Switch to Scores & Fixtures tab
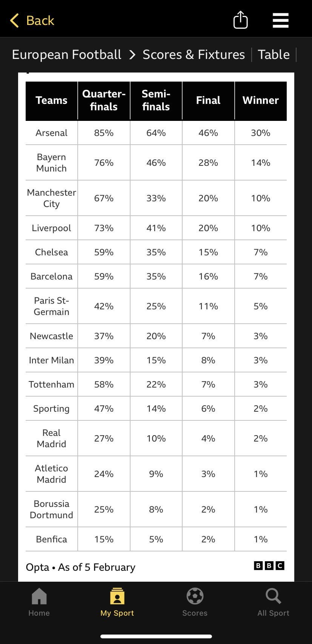312x644 pixels. tap(194, 54)
